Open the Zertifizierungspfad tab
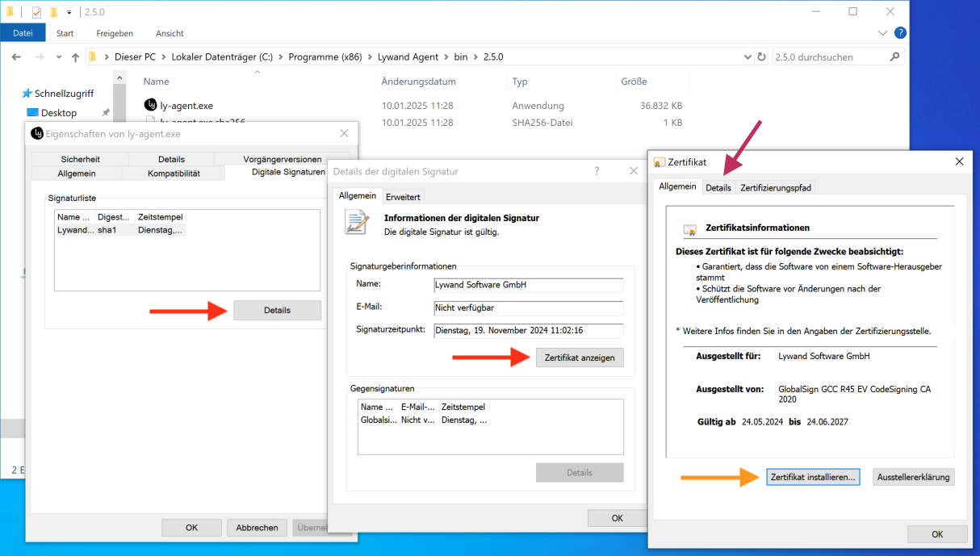 [x=776, y=187]
